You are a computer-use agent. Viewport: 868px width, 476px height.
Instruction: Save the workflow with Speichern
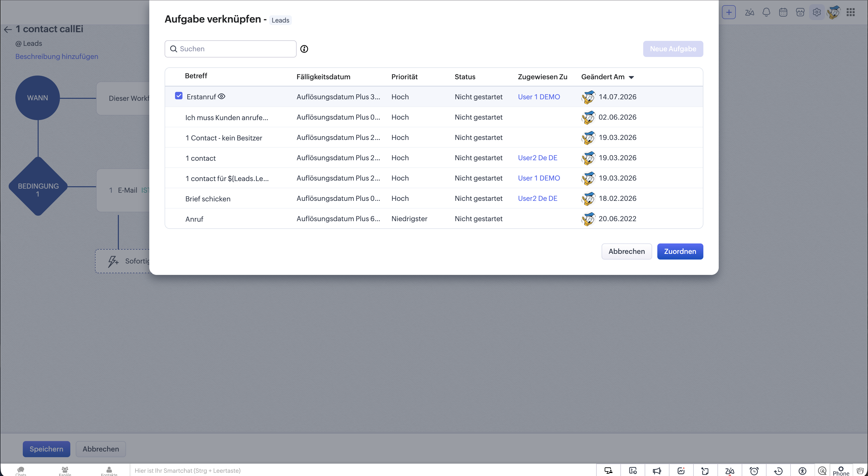coord(46,449)
